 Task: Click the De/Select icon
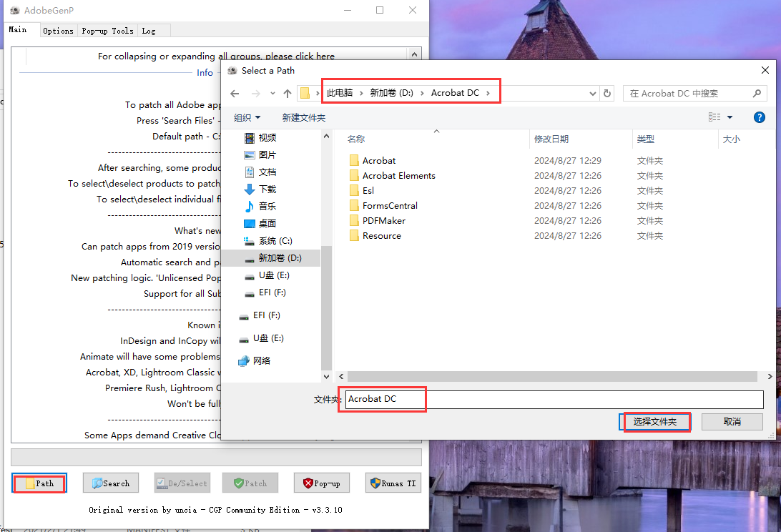point(182,483)
